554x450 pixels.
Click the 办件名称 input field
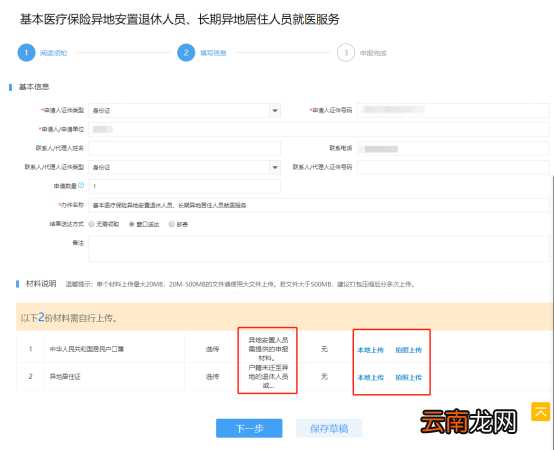319,205
